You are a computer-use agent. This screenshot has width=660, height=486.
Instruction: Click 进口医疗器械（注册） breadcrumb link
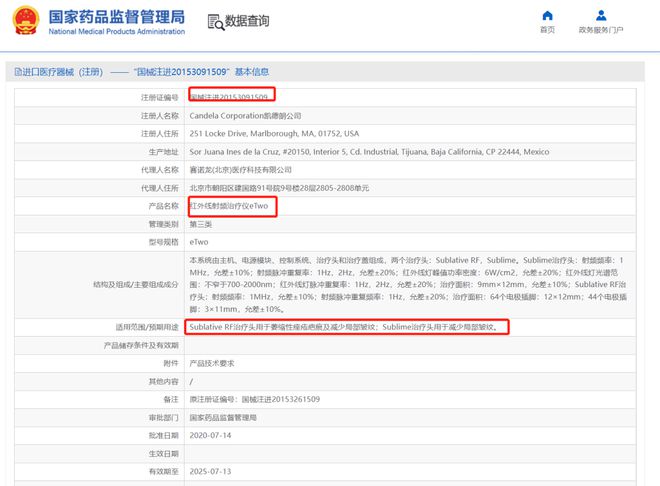point(62,72)
